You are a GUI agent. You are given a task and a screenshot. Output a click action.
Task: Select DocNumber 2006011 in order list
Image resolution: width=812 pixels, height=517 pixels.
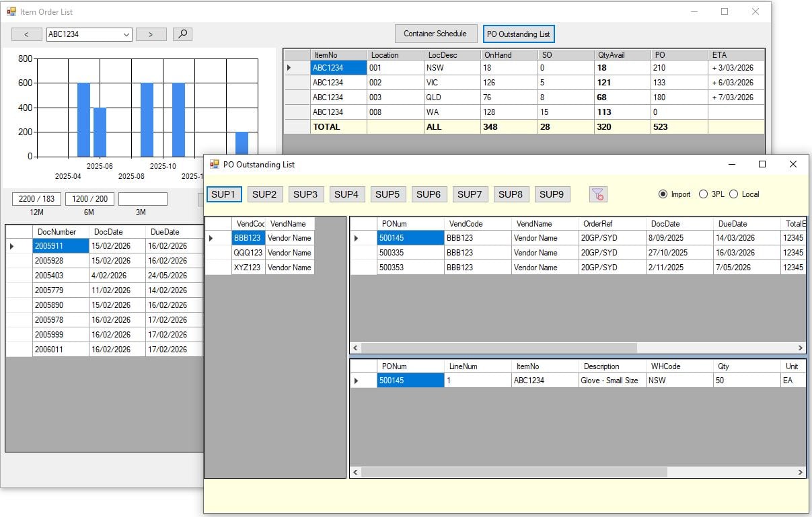(61, 350)
